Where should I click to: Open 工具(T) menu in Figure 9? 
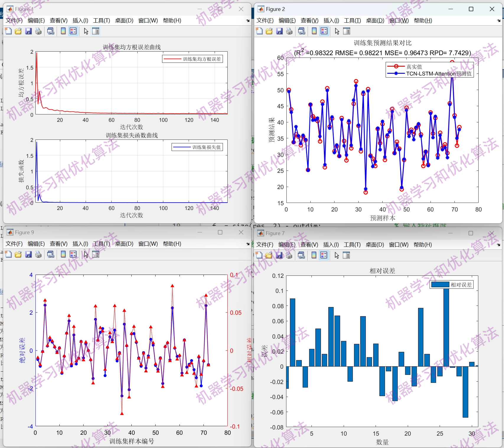pos(102,244)
